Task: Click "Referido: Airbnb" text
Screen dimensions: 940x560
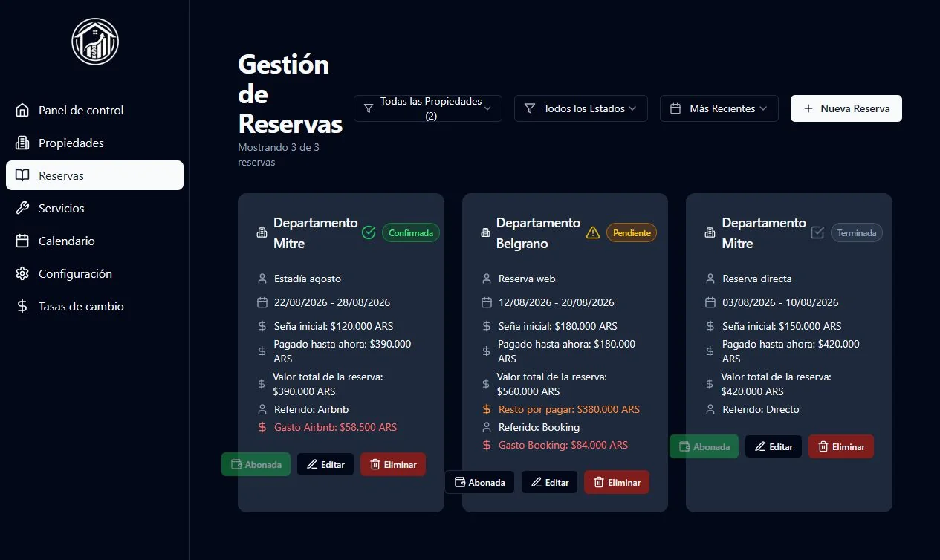Action: [x=311, y=409]
